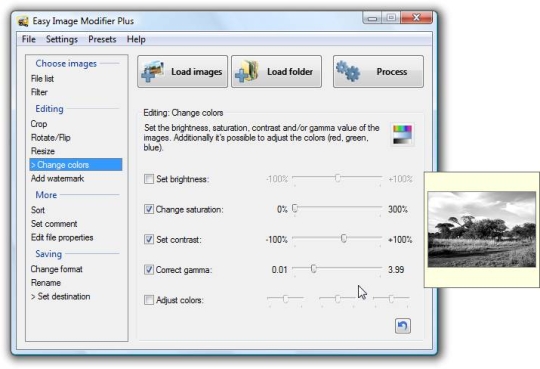Image resolution: width=540 pixels, height=369 pixels.
Task: Open the Help menu
Action: [x=136, y=39]
